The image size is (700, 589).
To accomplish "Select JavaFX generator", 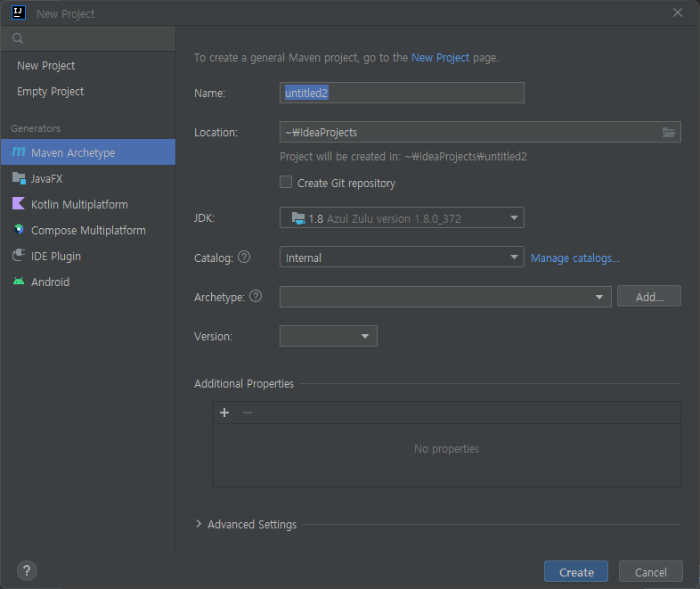I will tap(88, 178).
